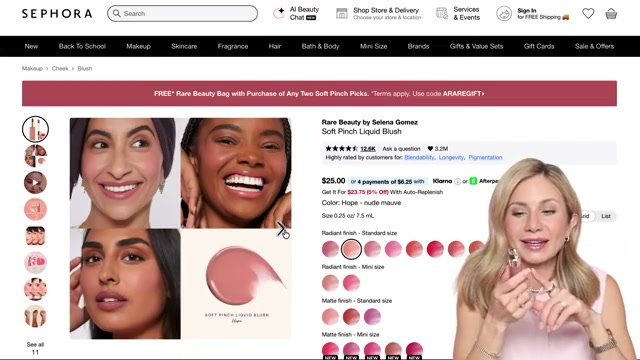
Task: Go to Cheek breadcrumb
Action: 60,69
